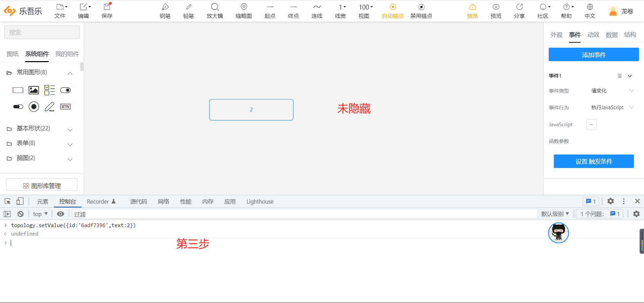Enable 禁用锚点 disable anchor mode
Screen dimensions: 644x303
pyautogui.click(x=421, y=10)
